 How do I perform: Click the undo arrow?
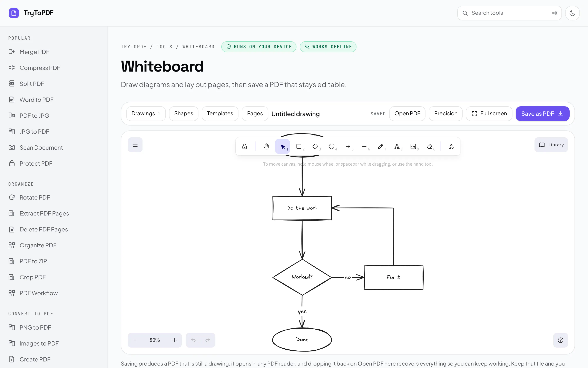(193, 340)
